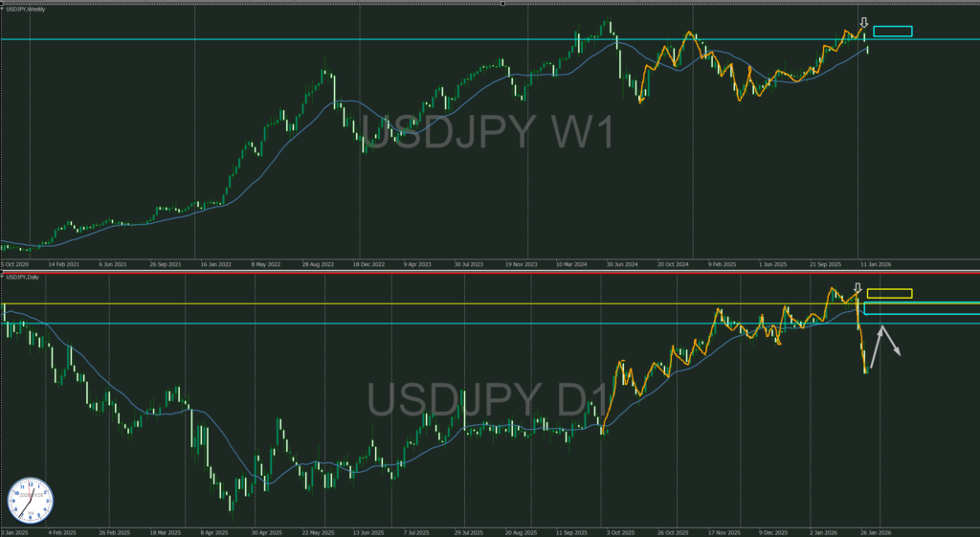Screen dimensions: 980x537
Task: Select the yellow horizontal line on the daily chart
Action: pos(287,304)
